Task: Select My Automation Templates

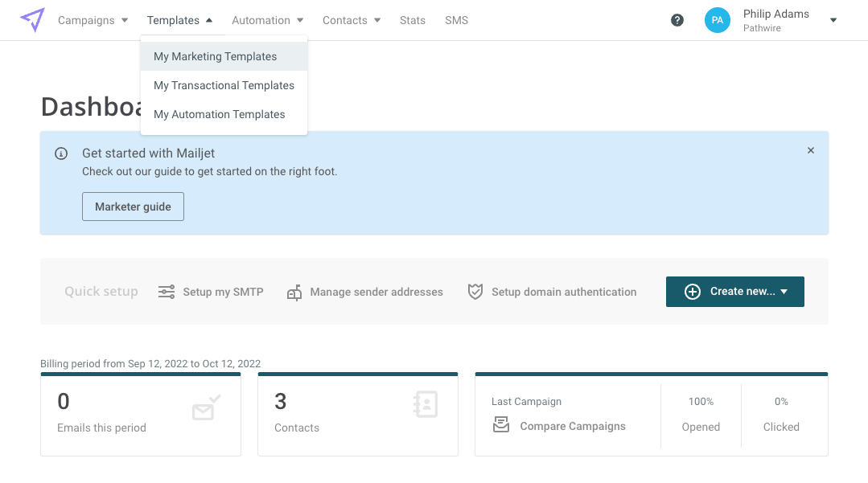Action: pos(224,115)
